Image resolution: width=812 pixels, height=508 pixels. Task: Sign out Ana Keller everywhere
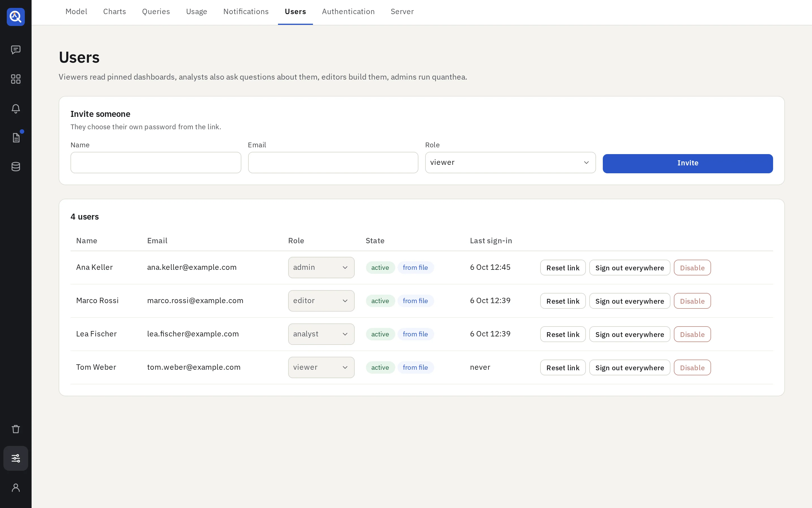click(x=630, y=268)
